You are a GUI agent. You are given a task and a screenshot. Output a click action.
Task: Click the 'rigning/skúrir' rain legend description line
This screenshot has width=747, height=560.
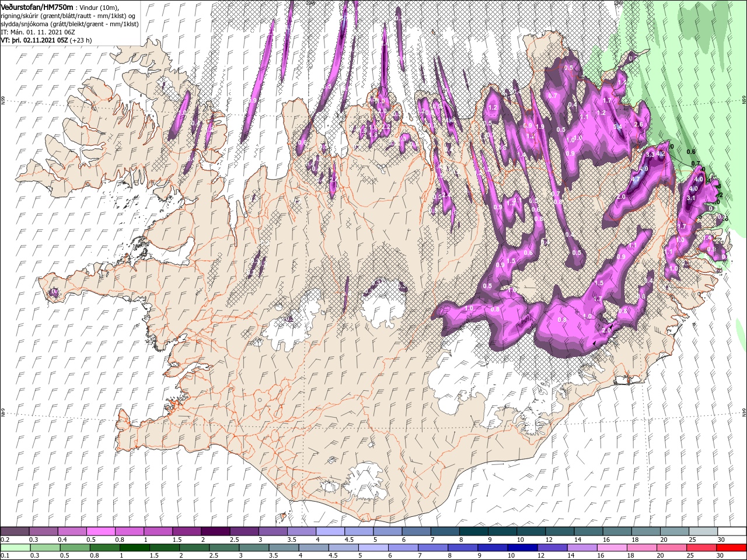click(68, 15)
